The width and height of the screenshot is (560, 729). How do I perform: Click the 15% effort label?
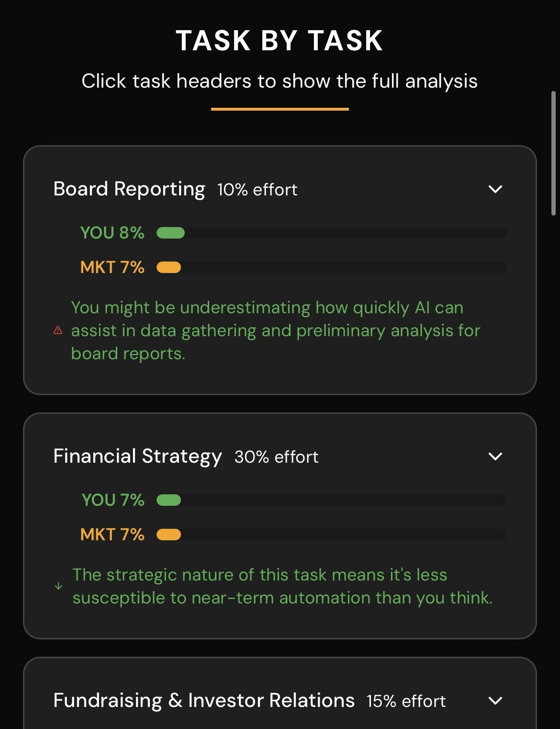pos(405,701)
